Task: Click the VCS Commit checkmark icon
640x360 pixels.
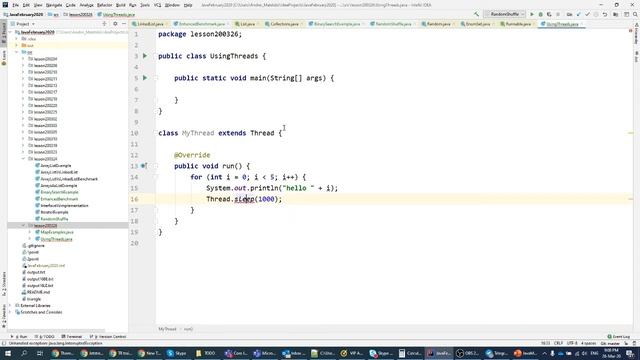Action: (587, 14)
